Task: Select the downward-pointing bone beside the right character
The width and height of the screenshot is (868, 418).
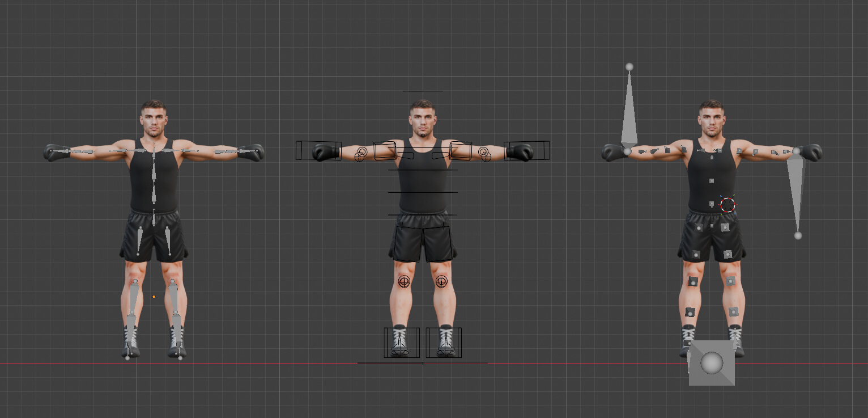Action: pyautogui.click(x=795, y=193)
